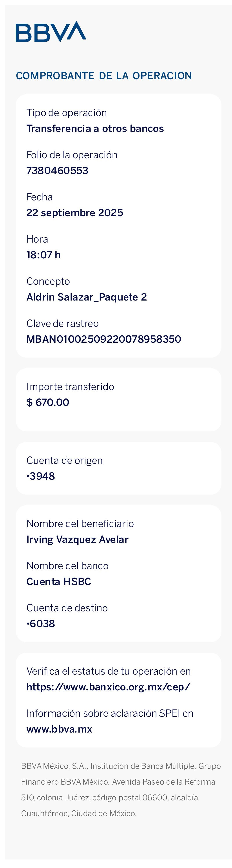Click the Nombre del beneficiario label
Screen dimensions: 232x868
(x=80, y=524)
